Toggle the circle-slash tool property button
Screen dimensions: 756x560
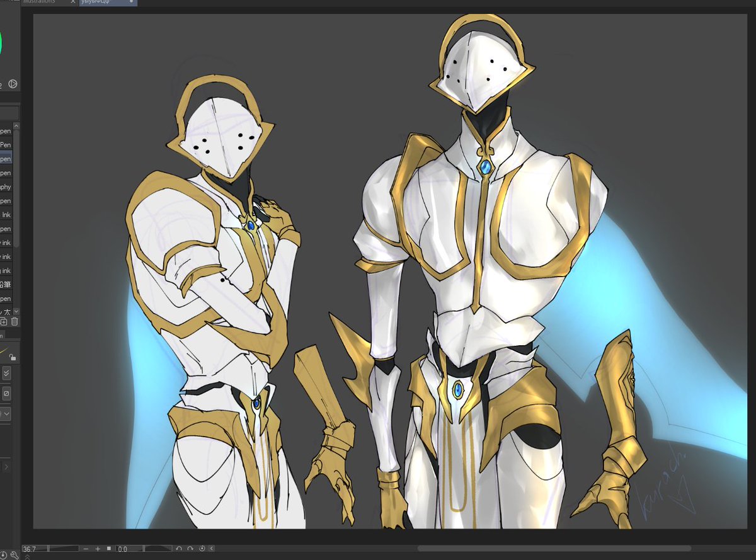(6, 394)
